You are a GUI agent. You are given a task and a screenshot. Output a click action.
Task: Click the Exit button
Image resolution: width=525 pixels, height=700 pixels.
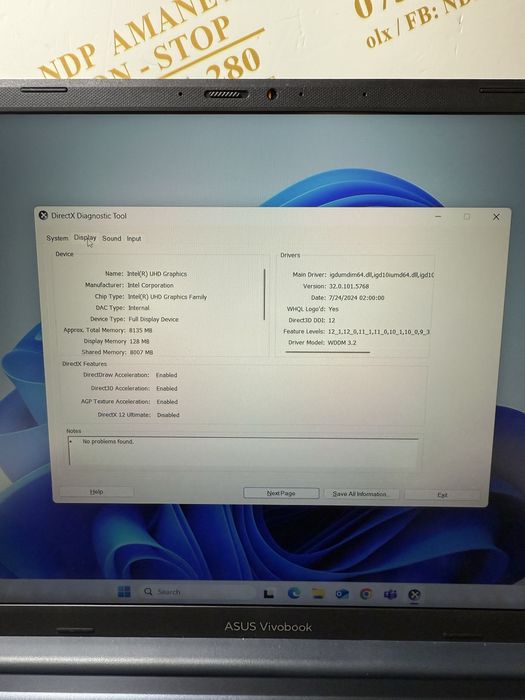tap(442, 495)
